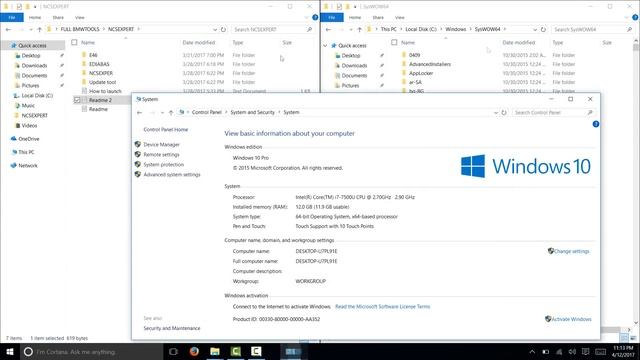This screenshot has height=360, width=640.
Task: Open Remote settings link
Action: 161,155
